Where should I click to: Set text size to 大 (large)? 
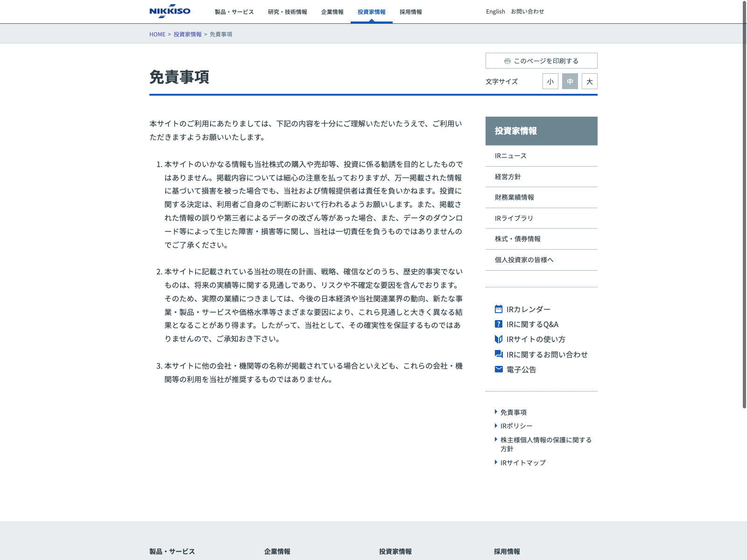pyautogui.click(x=590, y=81)
